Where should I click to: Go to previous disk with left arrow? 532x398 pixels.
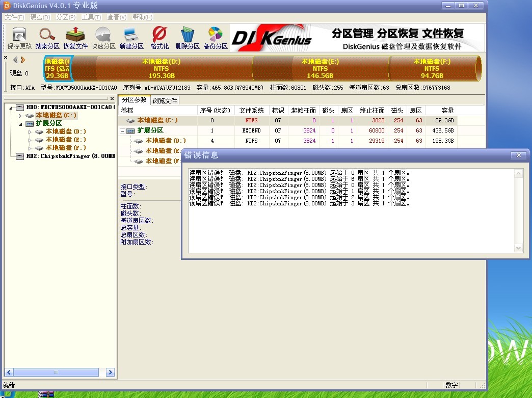(x=15, y=60)
